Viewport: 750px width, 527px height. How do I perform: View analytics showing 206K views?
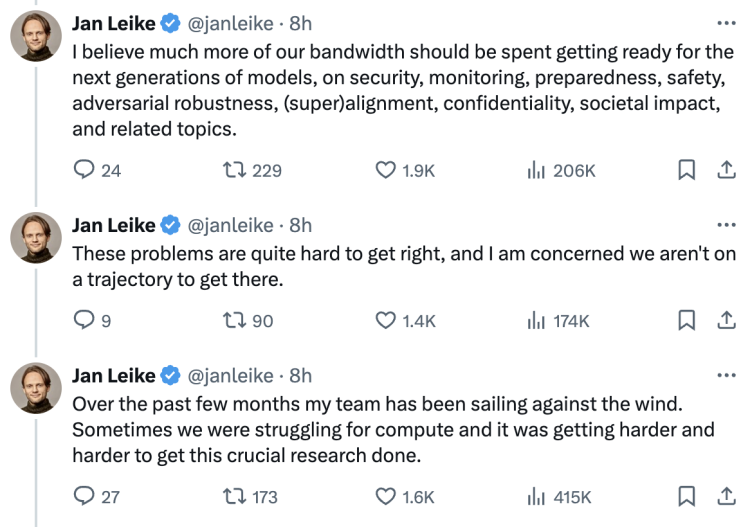click(x=536, y=170)
